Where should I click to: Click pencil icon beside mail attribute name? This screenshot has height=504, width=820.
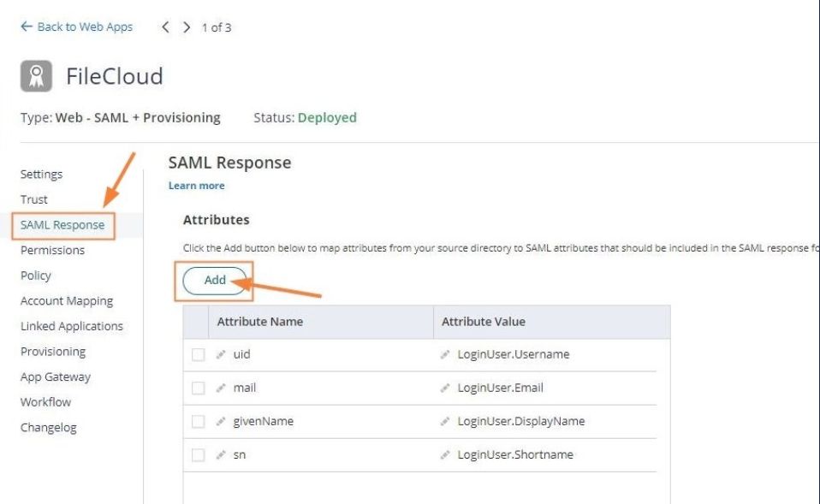[221, 388]
